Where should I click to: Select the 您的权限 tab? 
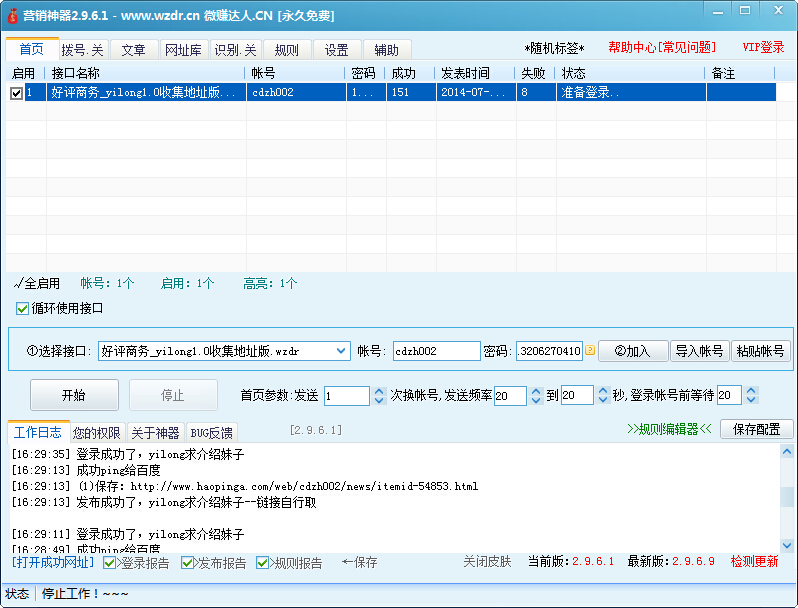(x=97, y=433)
